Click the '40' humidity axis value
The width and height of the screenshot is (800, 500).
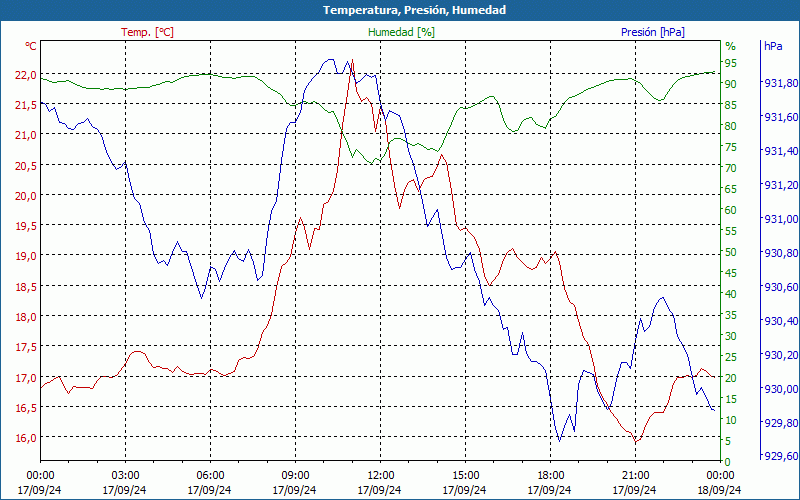pos(731,293)
